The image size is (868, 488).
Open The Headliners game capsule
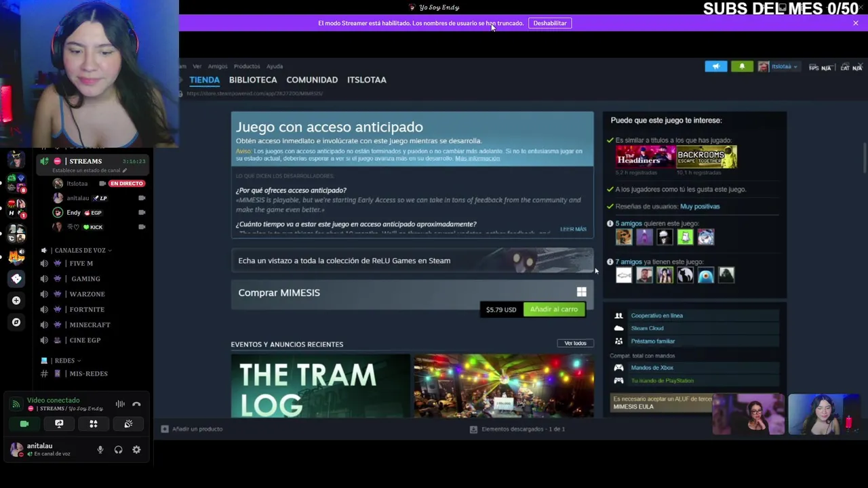point(646,157)
